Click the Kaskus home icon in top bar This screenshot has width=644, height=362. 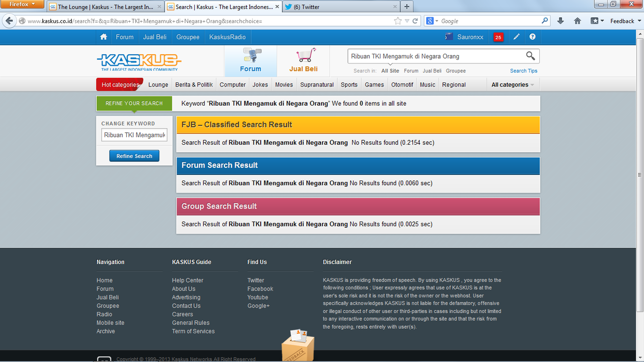pos(104,37)
